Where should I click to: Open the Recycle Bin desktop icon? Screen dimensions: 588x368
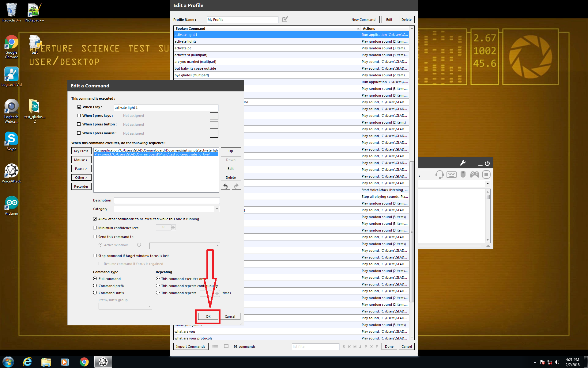[12, 12]
